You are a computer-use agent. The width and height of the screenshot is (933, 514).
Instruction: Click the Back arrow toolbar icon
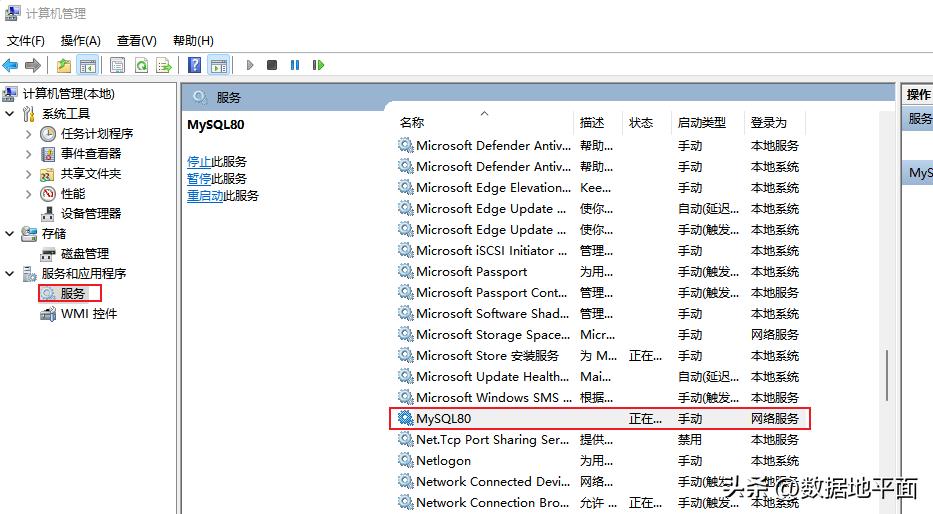[10, 65]
